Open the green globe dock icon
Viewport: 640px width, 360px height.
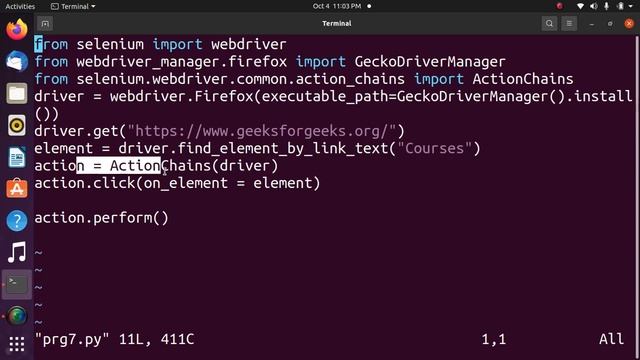click(x=17, y=316)
